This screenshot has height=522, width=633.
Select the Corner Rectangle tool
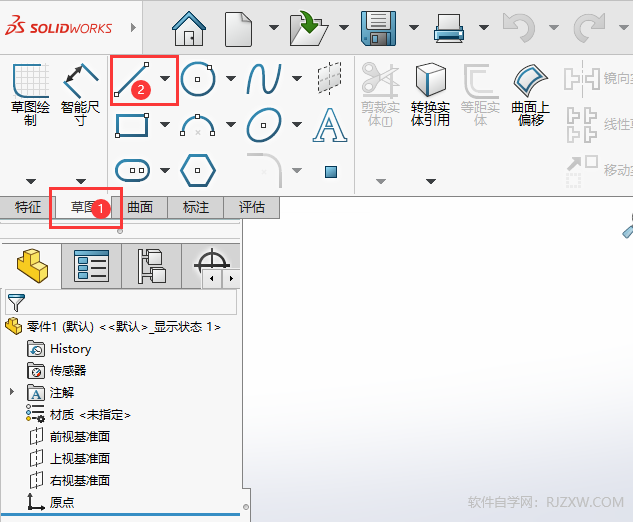(x=132, y=125)
